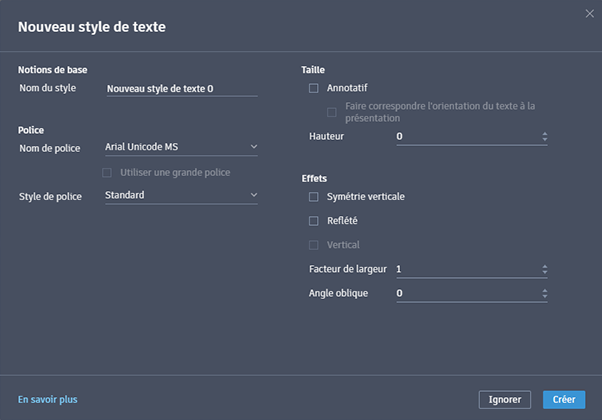The image size is (602, 420).
Task: Increase Angle oblique with up arrow
Action: 544,290
